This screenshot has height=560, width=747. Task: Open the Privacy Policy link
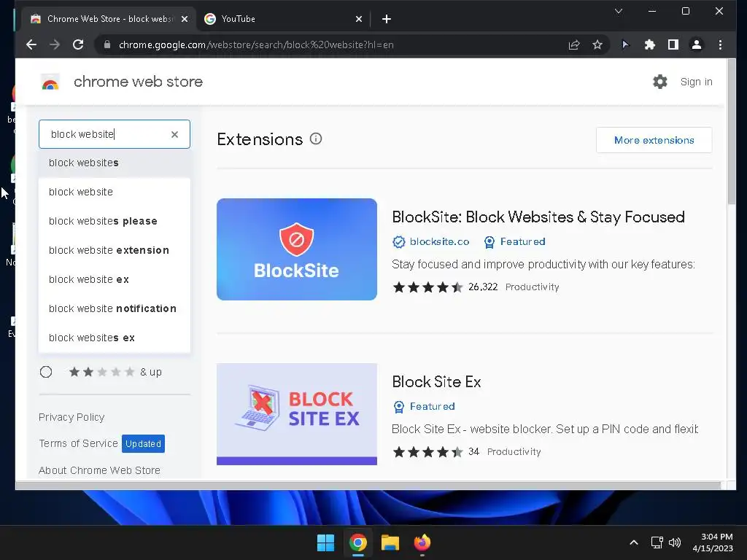[71, 417]
